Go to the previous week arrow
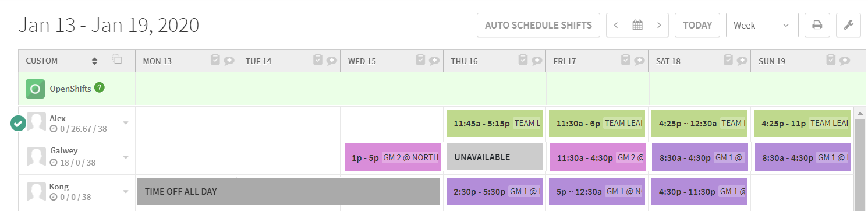This screenshot has width=868, height=211. point(616,25)
